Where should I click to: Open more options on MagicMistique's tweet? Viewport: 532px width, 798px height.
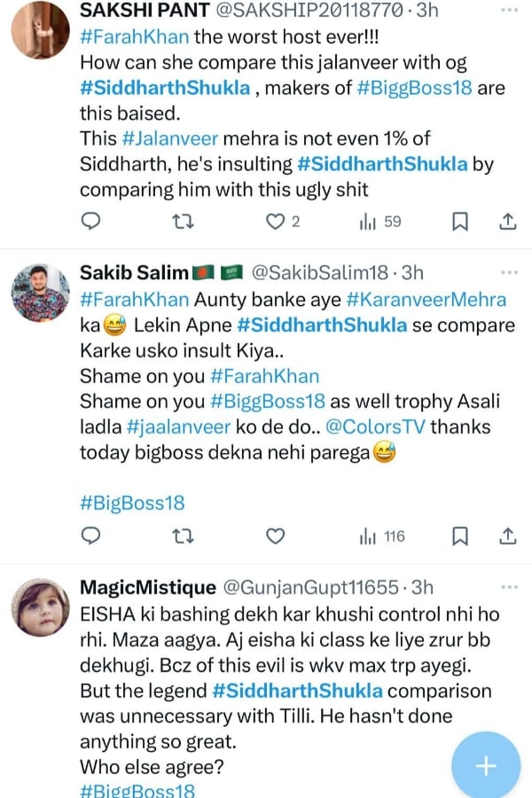point(509,586)
